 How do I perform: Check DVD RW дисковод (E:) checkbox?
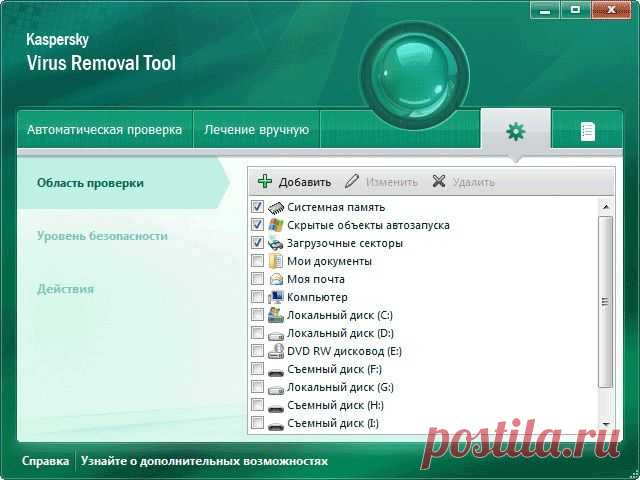point(257,350)
